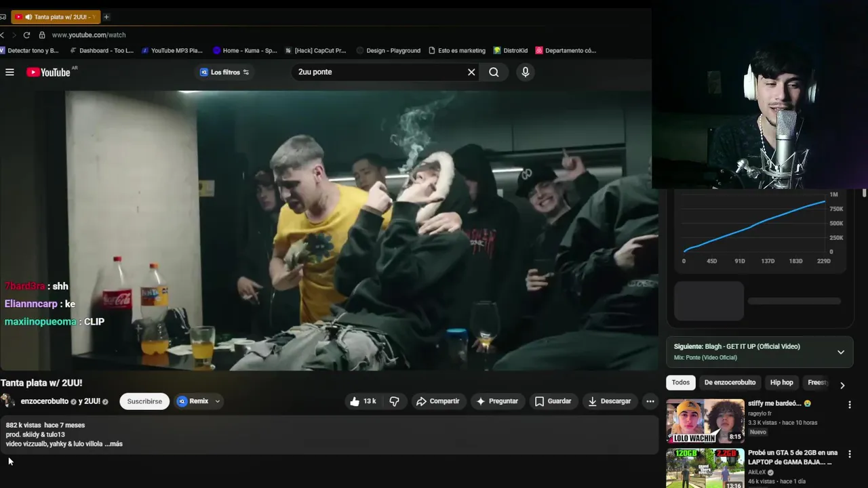This screenshot has height=488, width=868.
Task: Reload the page with refresh icon
Action: (x=26, y=35)
